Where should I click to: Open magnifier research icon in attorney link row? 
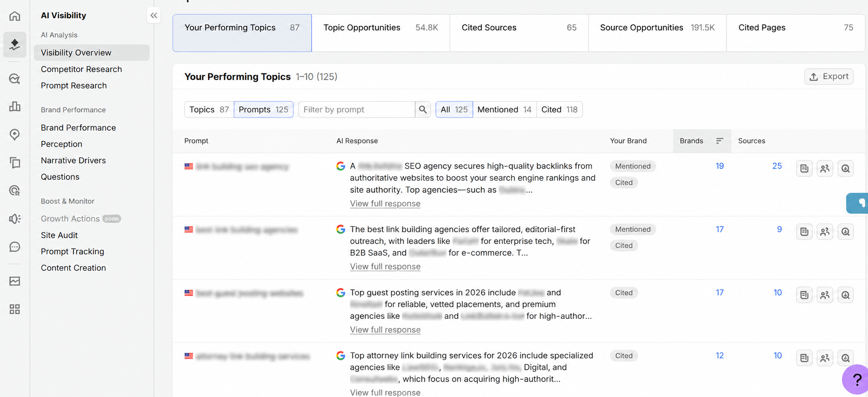(845, 358)
